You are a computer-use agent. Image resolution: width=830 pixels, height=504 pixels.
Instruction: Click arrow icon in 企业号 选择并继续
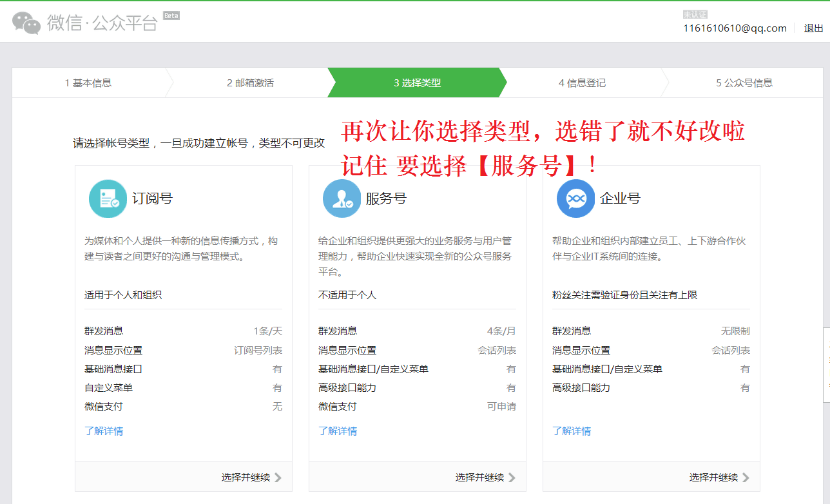[746, 478]
